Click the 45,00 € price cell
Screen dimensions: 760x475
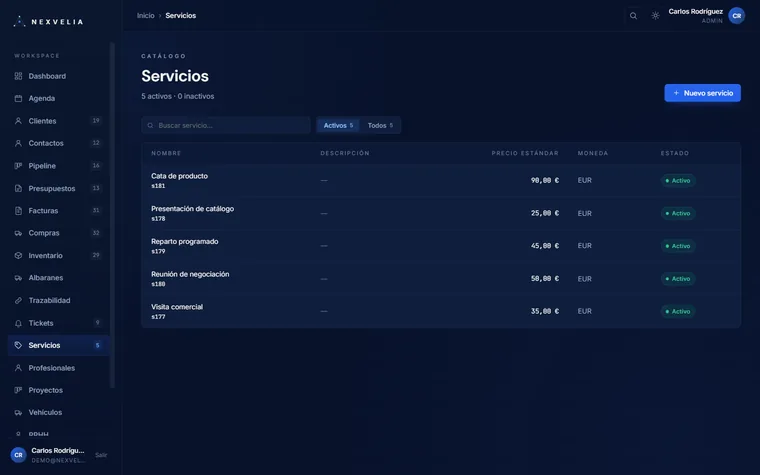(x=545, y=246)
